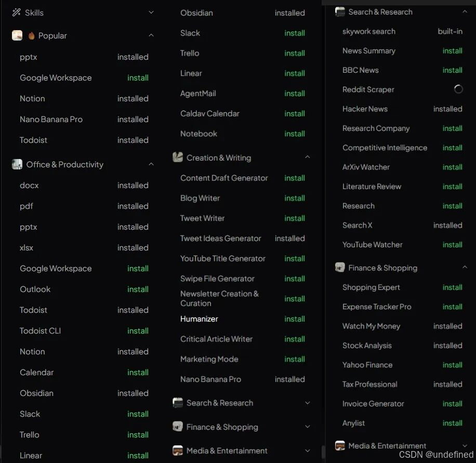The image size is (476, 463).
Task: Open the Watch My Money skill name
Action: pos(371,326)
